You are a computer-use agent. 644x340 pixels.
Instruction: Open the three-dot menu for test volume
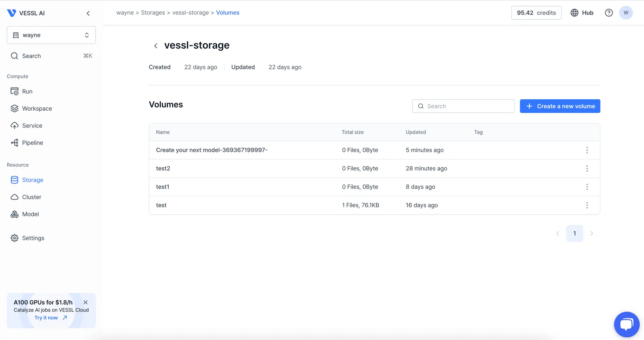pos(587,205)
